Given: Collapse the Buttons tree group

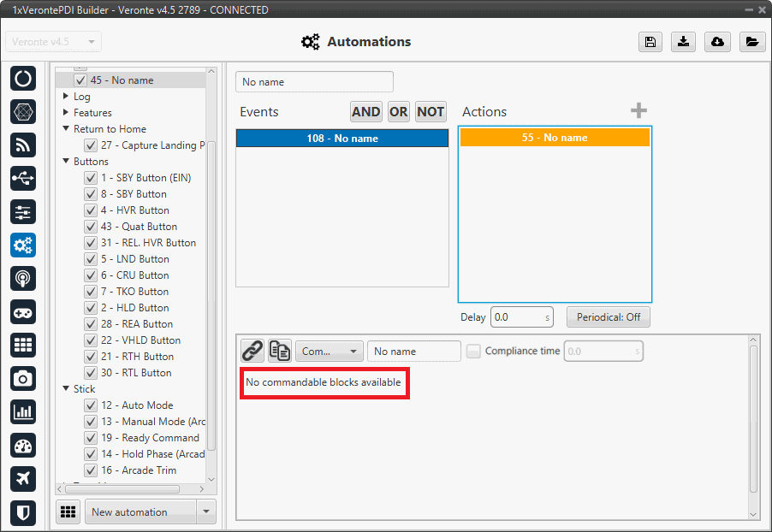Looking at the screenshot, I should [66, 162].
